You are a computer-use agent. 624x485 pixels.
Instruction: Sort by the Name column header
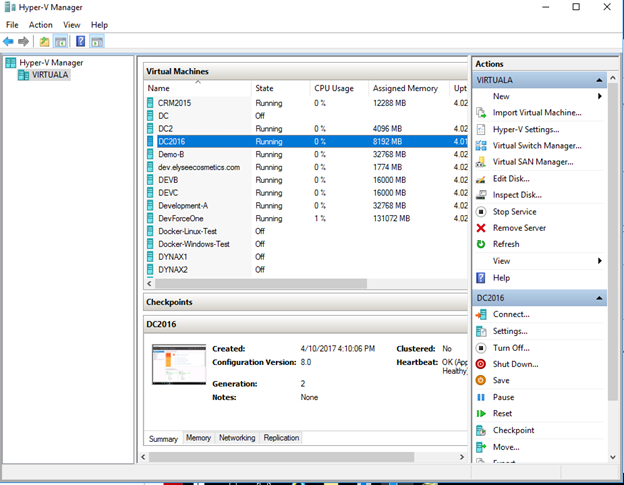(x=198, y=88)
